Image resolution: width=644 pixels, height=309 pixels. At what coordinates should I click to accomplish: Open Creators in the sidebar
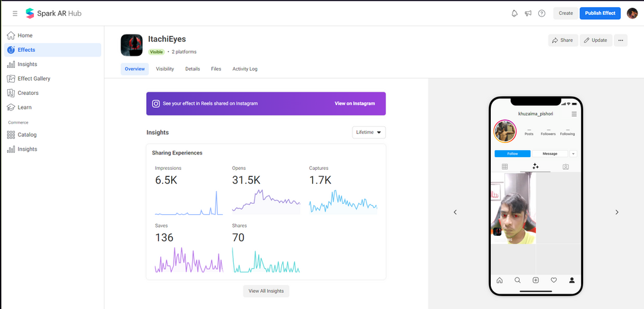28,93
